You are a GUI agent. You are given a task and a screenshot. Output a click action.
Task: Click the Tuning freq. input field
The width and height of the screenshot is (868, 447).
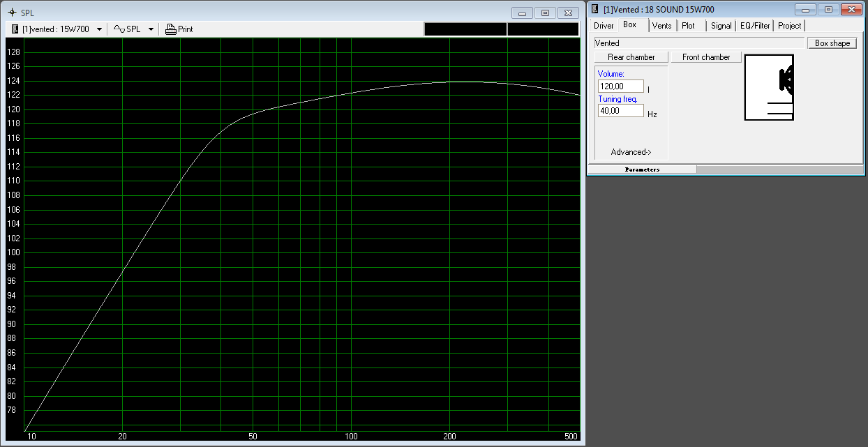click(x=620, y=111)
